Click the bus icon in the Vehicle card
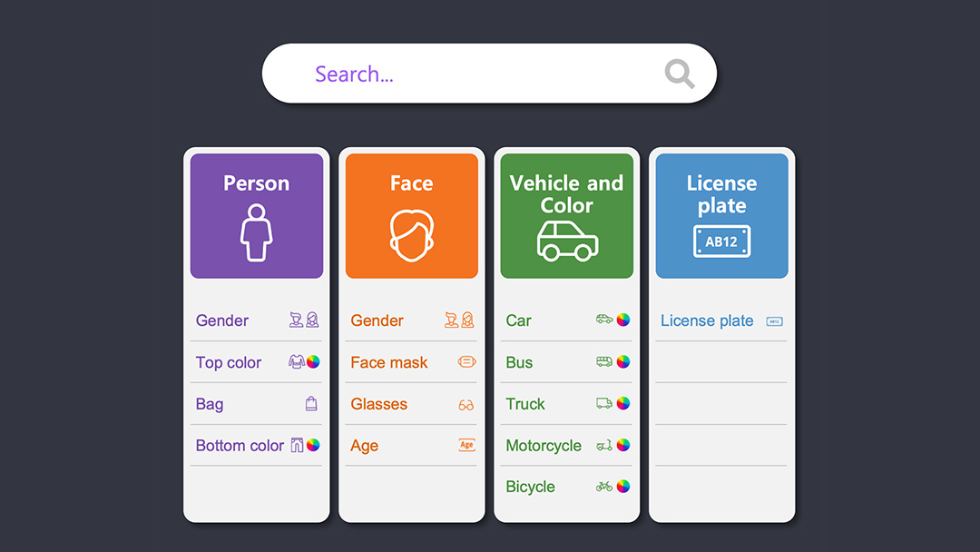Screen dimensions: 980x552 [606, 362]
